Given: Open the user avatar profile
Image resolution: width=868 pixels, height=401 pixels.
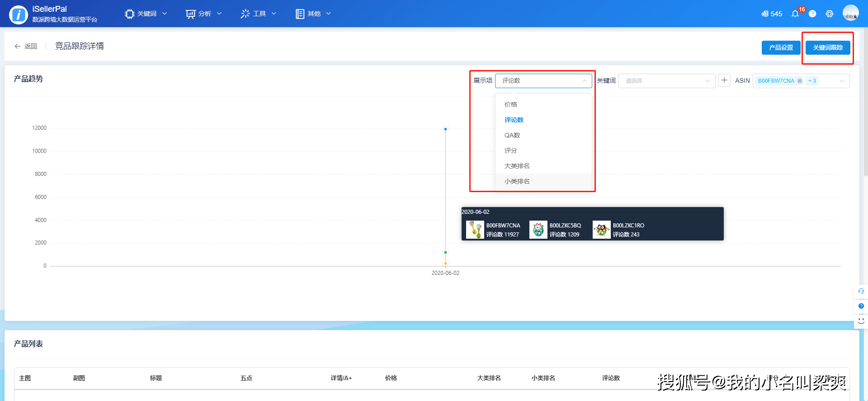Looking at the screenshot, I should pyautogui.click(x=850, y=13).
